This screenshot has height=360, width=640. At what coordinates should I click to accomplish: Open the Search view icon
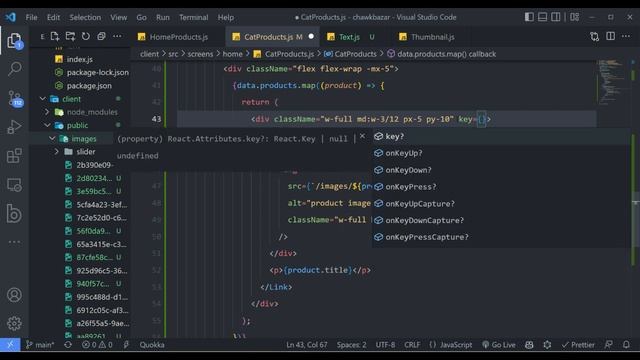(14, 69)
